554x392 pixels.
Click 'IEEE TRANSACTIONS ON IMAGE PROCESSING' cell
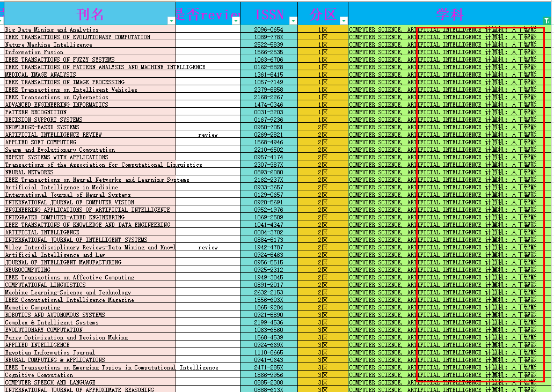(x=90, y=82)
